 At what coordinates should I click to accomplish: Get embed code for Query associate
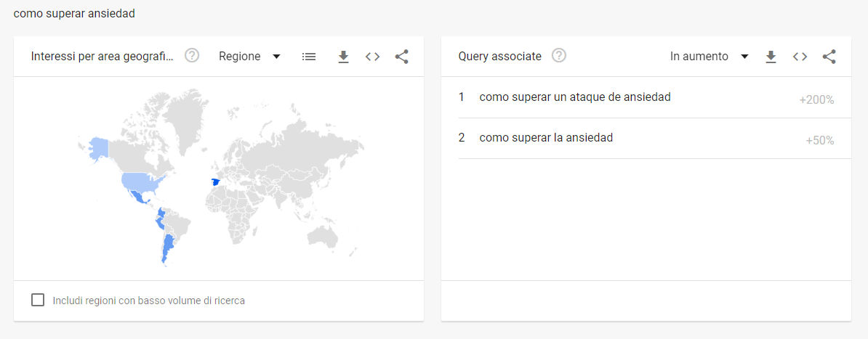pyautogui.click(x=800, y=57)
